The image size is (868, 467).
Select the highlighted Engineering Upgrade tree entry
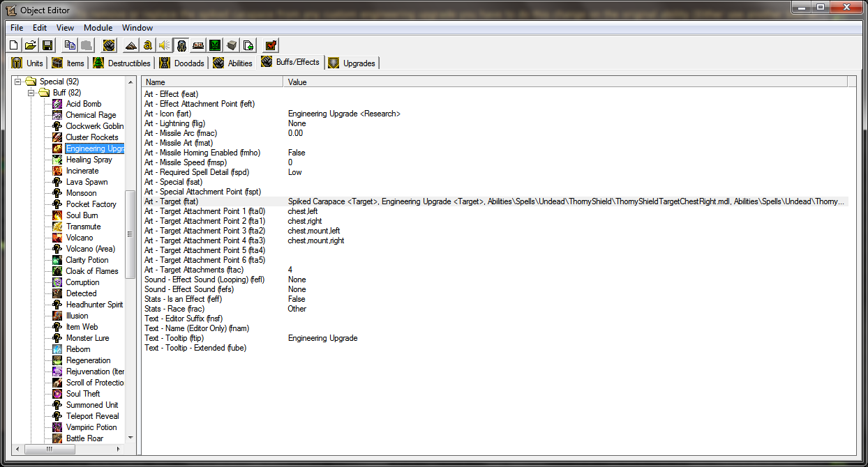95,148
